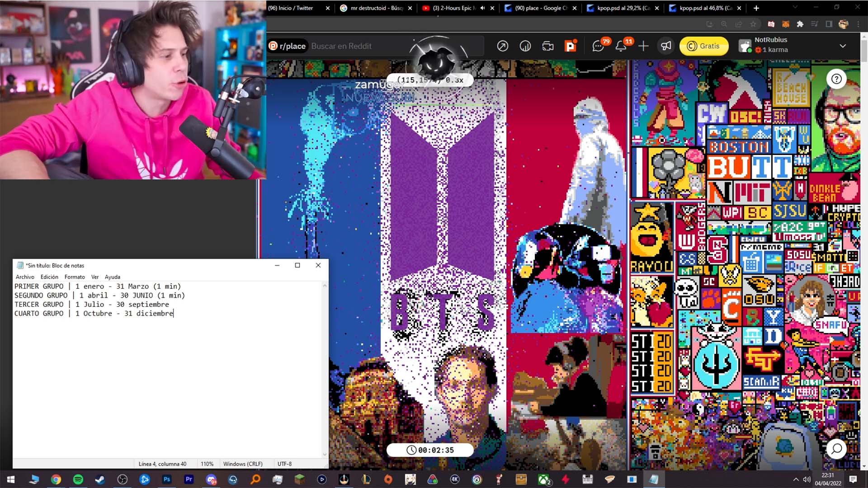Click the Popular arrow icon in Reddit header
Viewport: 868px width, 488px height.
[503, 46]
